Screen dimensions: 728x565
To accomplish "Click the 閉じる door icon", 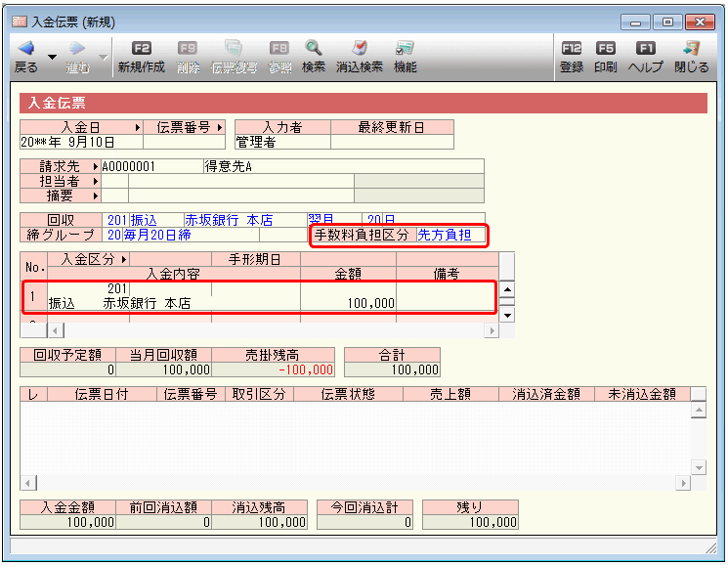I will pos(691,48).
